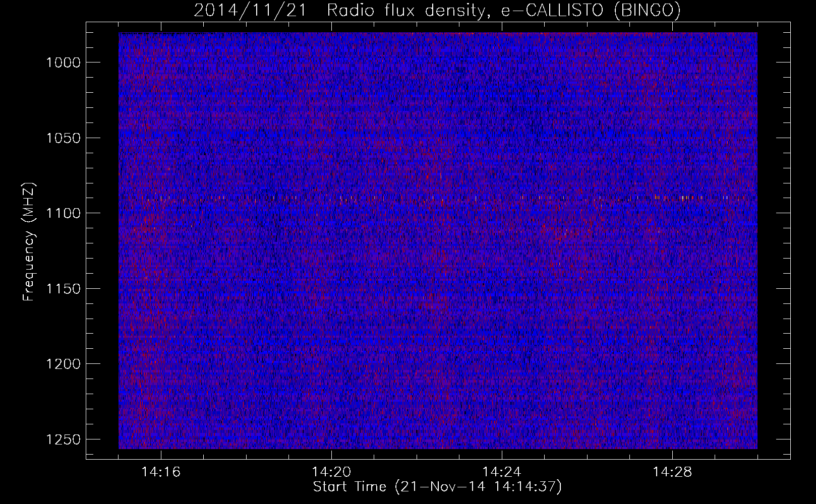This screenshot has height=504, width=816.
Task: Click the 14:28 time tick label
Action: (x=672, y=472)
